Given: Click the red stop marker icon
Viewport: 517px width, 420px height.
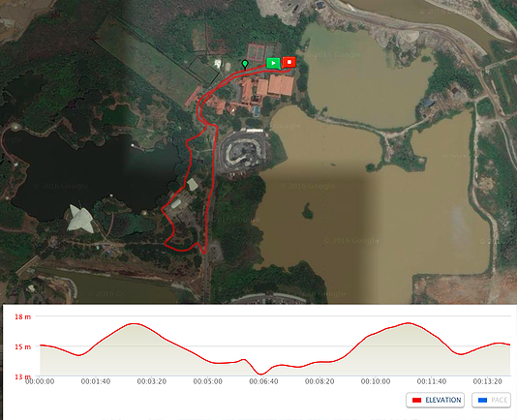Looking at the screenshot, I should [x=289, y=62].
